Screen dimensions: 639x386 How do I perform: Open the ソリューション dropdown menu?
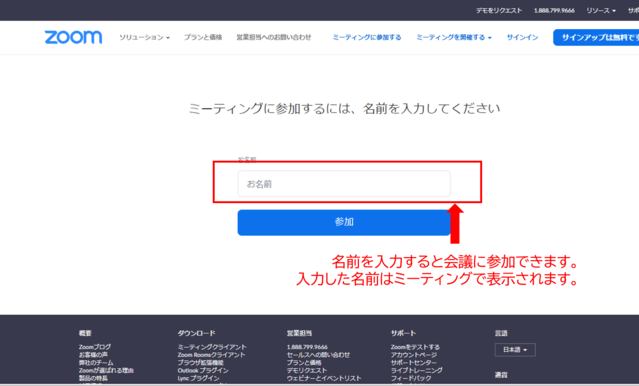144,37
